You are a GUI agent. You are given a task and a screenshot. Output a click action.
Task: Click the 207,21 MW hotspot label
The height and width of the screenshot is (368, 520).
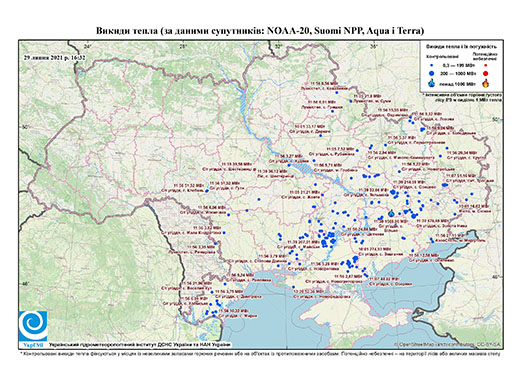(303, 242)
